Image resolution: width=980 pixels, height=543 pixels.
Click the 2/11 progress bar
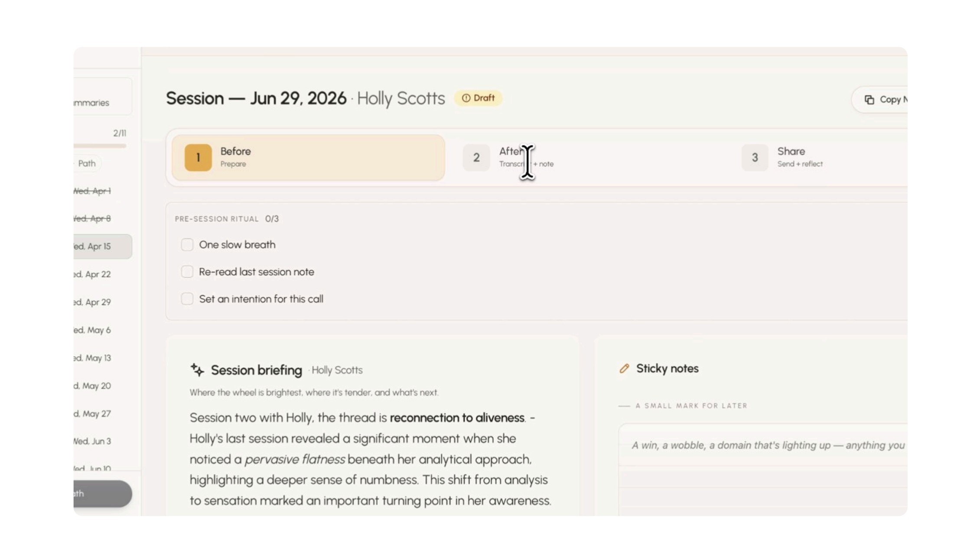click(100, 146)
